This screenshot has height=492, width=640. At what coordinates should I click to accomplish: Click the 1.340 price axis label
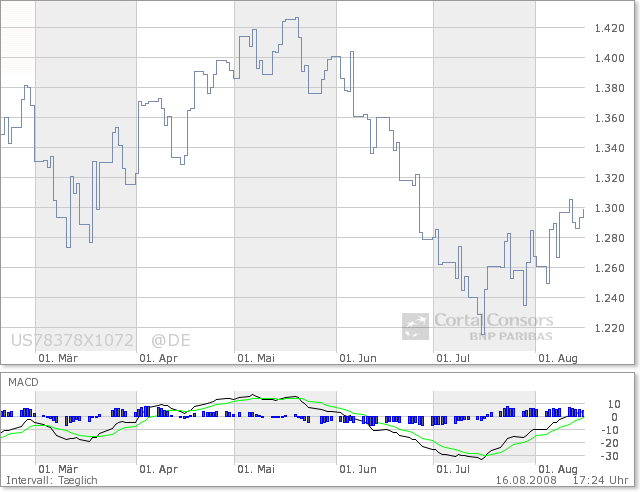[610, 148]
